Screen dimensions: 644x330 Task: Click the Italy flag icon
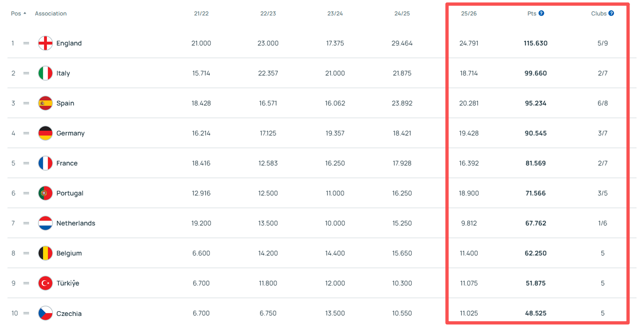[x=45, y=73]
